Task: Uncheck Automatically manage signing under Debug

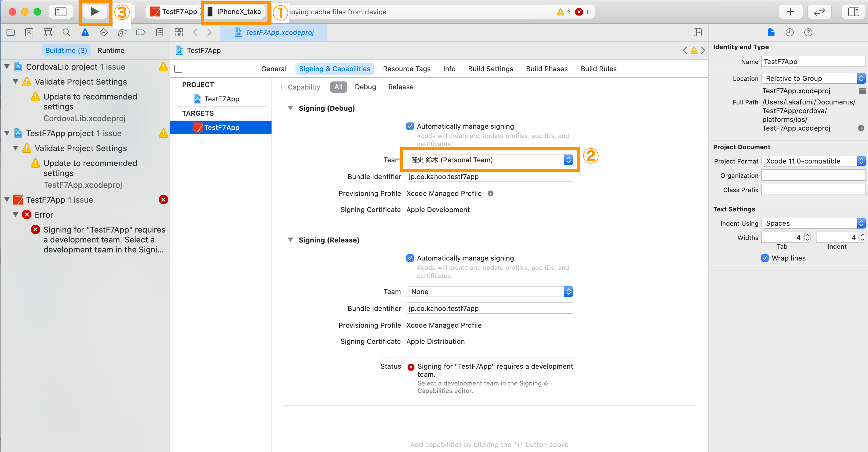Action: pos(410,126)
